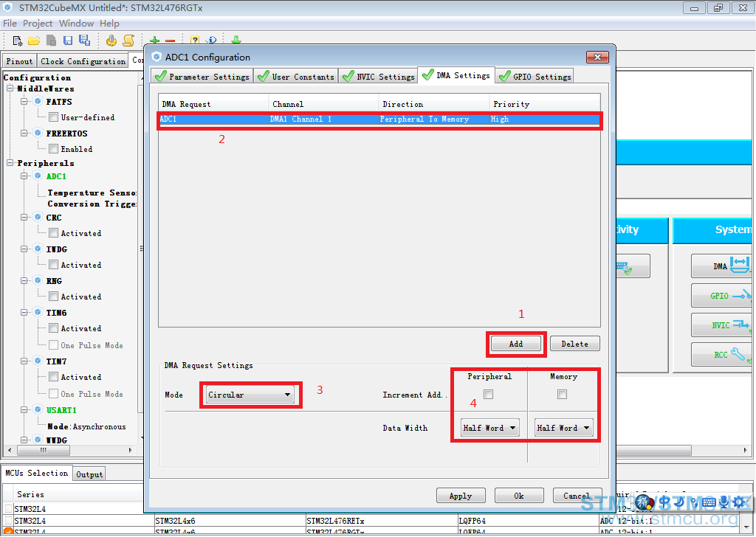Open the Clock Configuration tab
This screenshot has width=756, height=537.
pos(83,61)
